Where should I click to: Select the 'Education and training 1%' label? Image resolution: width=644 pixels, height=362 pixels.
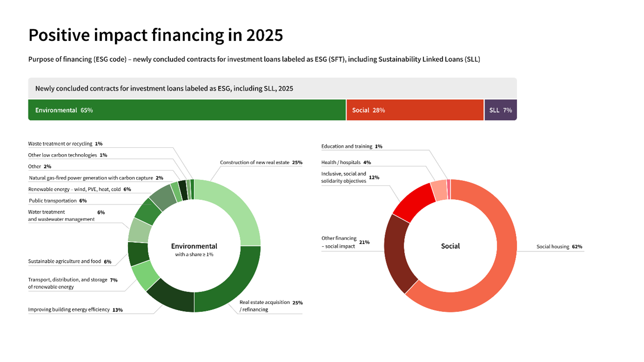point(352,146)
